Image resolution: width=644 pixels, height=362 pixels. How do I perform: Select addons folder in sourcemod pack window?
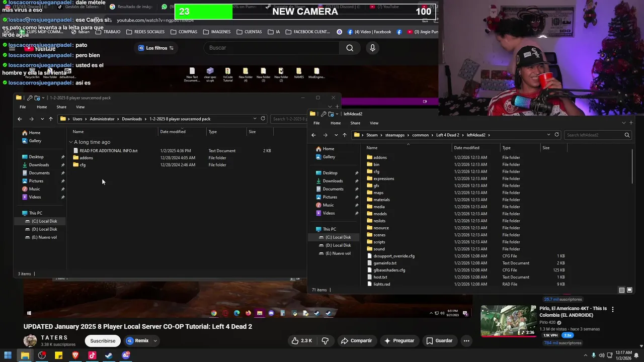tap(83, 158)
